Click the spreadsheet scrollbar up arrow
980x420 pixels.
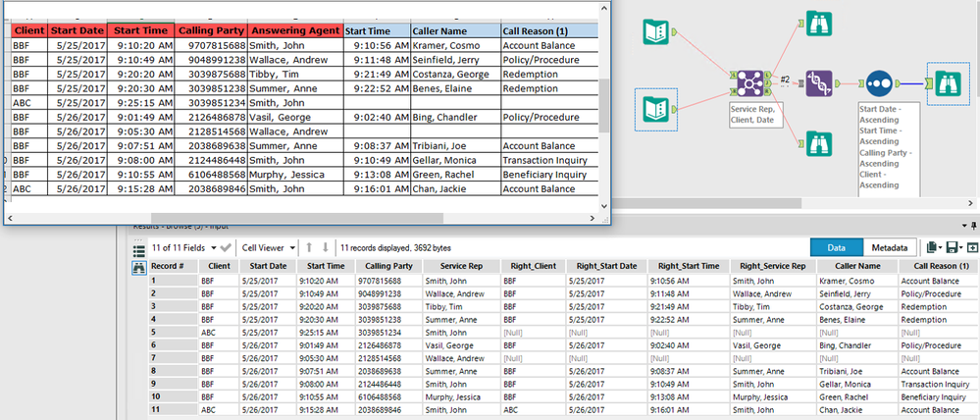(603, 8)
